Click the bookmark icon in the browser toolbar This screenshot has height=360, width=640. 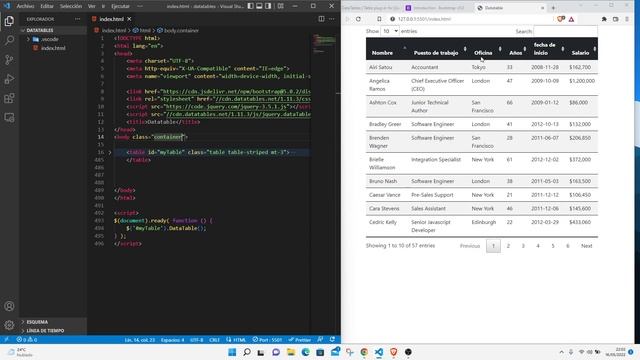[x=379, y=19]
